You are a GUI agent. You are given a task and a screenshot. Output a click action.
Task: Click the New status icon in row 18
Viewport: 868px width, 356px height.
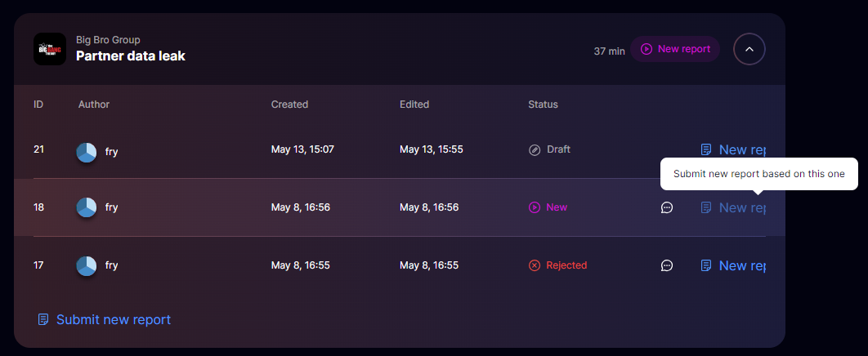(535, 207)
